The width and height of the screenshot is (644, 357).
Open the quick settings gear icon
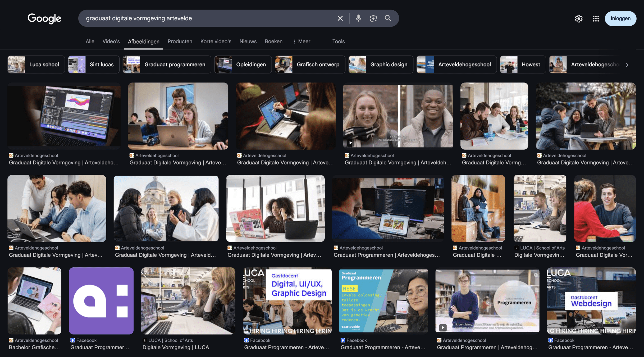pyautogui.click(x=578, y=19)
